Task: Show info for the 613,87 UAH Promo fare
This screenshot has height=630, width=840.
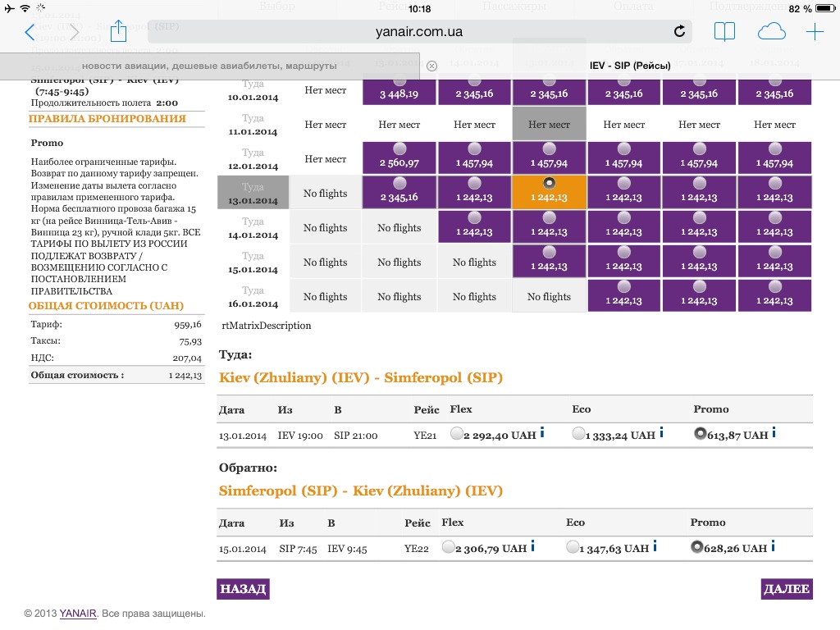Action: coord(773,434)
